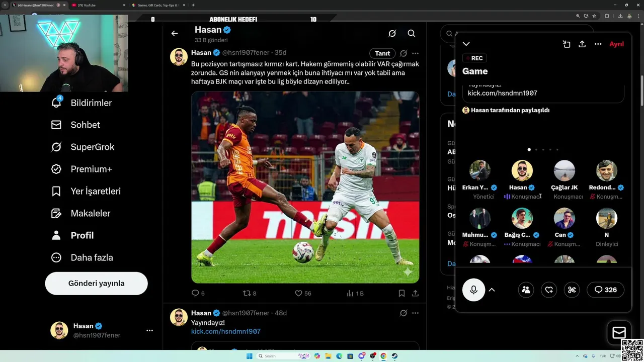
Task: Open Chrome tab search dropdown
Action: coord(5,5)
